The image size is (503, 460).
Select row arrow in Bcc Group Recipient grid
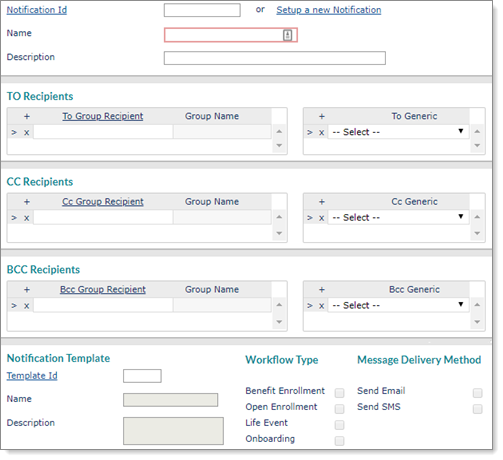14,305
